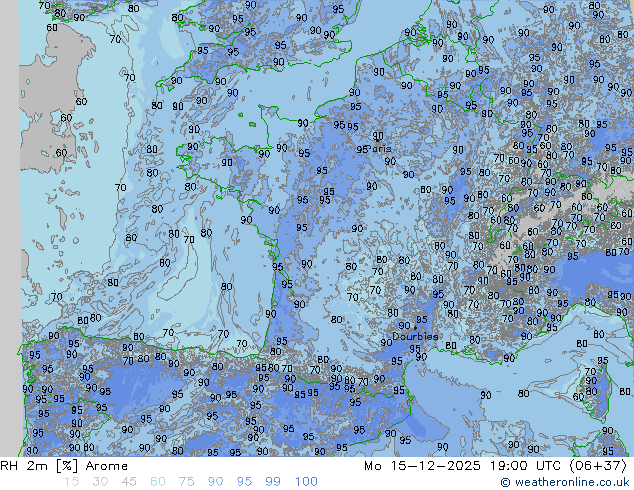Click the 75 value in the legend

pos(186,482)
